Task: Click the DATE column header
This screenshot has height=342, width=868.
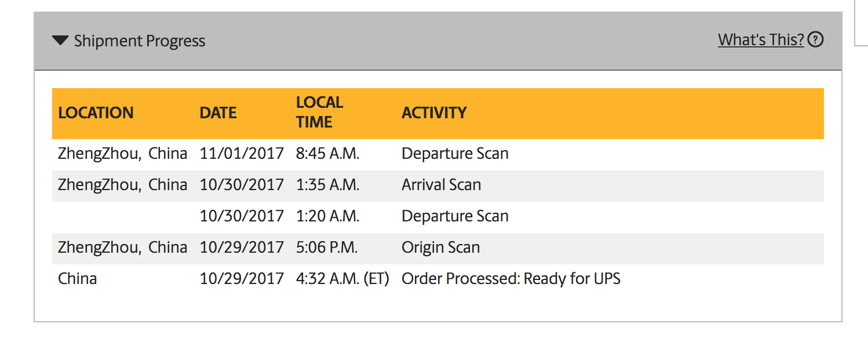Action: [x=218, y=112]
